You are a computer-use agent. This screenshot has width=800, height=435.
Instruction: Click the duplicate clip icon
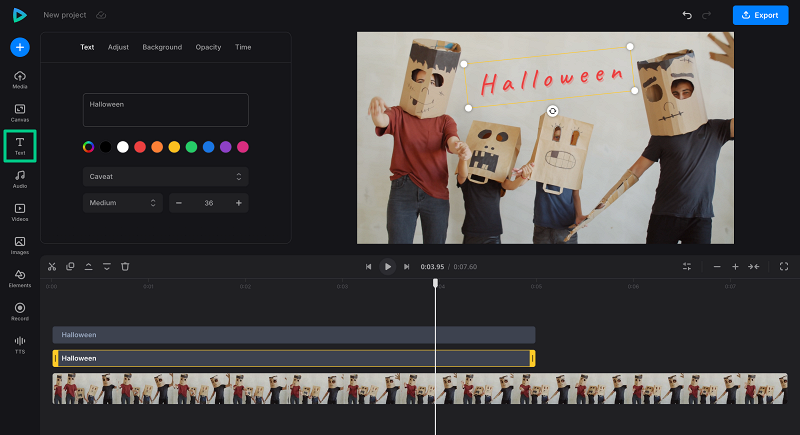click(70, 267)
